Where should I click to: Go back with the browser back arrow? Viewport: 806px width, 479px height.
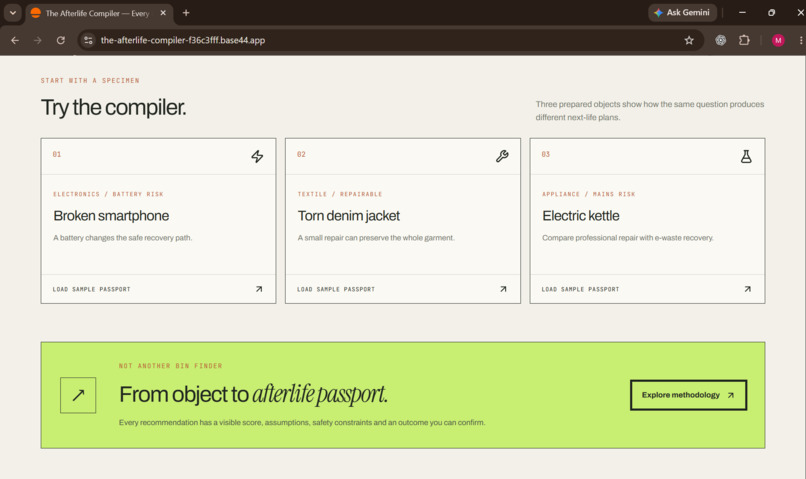pos(15,40)
